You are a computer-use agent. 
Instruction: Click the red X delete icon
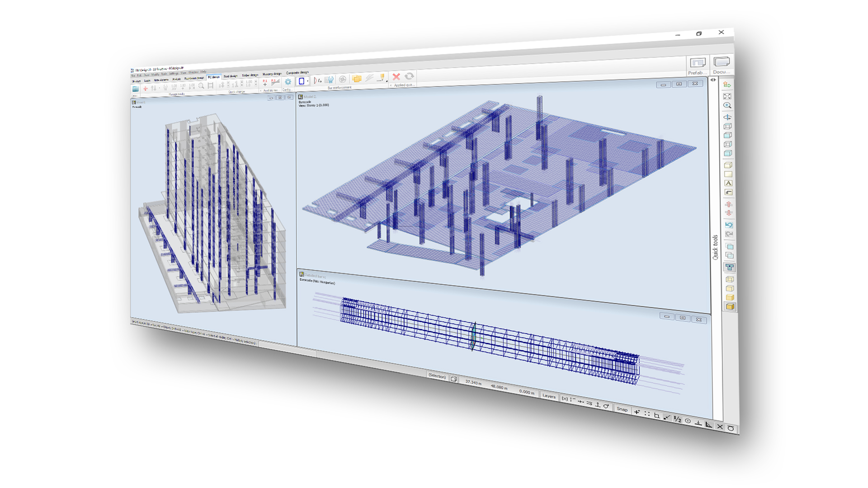(x=396, y=77)
